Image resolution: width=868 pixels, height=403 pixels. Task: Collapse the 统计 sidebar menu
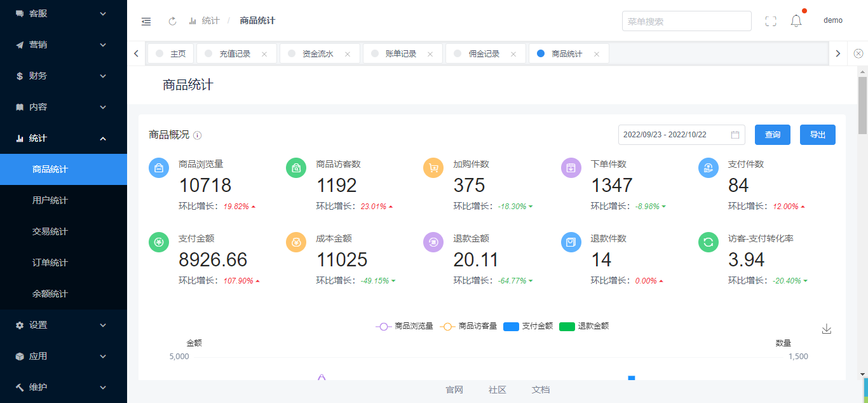click(x=64, y=138)
